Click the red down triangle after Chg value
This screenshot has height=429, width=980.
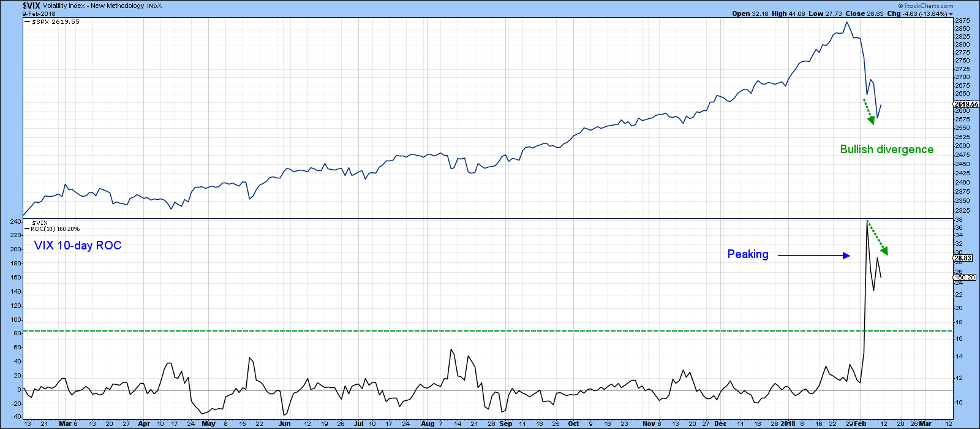pos(951,13)
